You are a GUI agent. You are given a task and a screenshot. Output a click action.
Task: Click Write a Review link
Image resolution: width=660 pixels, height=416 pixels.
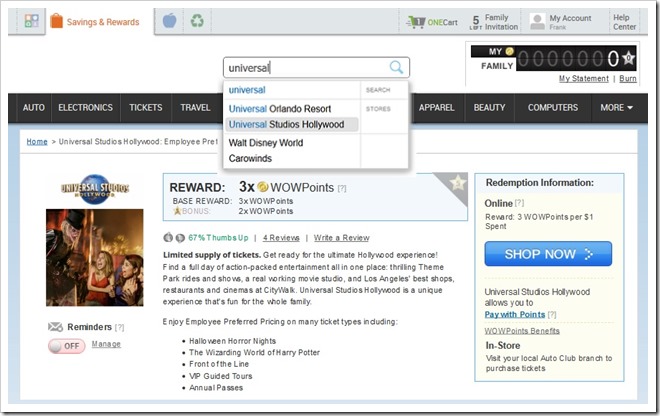point(341,238)
